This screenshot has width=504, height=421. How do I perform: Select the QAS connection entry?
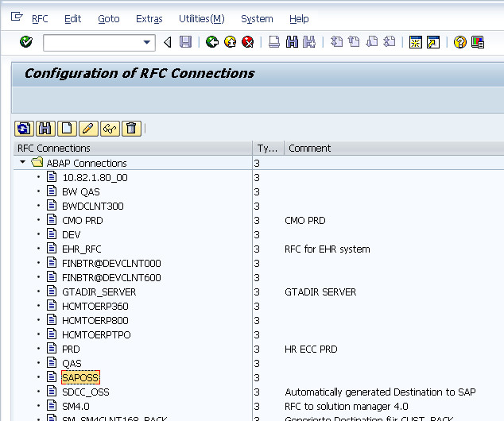tap(72, 364)
